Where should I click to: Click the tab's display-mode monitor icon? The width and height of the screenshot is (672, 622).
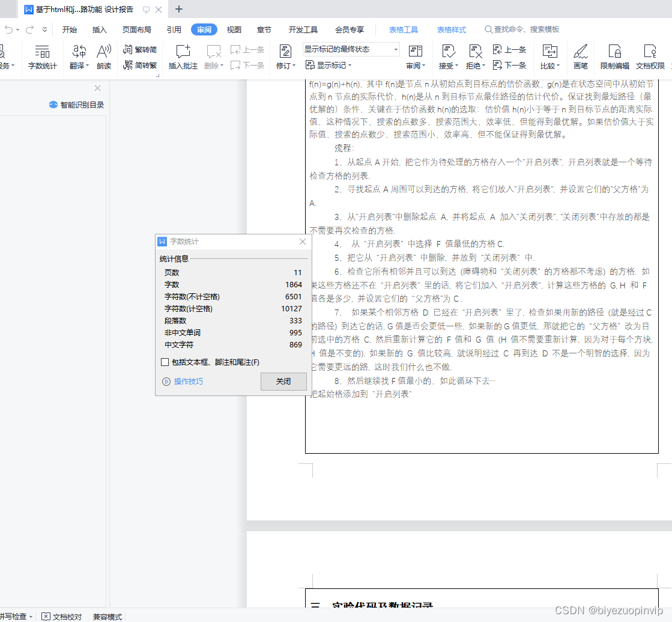(x=146, y=10)
